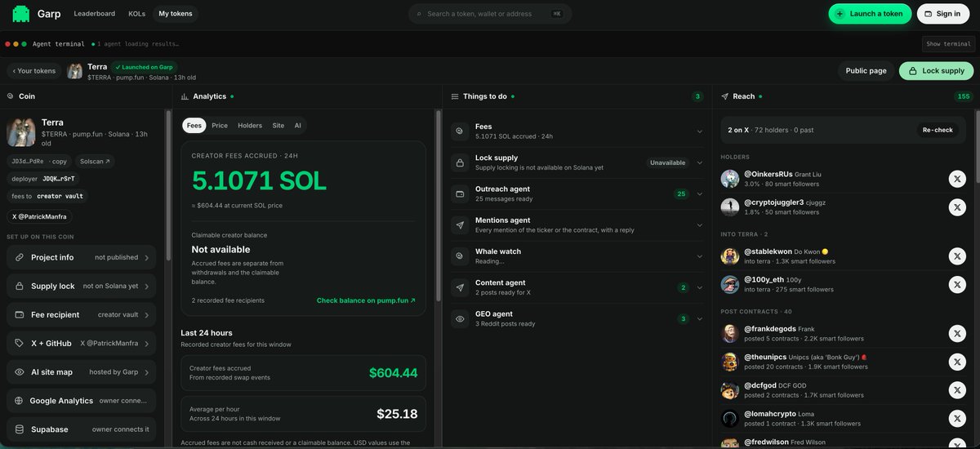Open X profile for @OinkersRUs
980x449 pixels.
957,179
